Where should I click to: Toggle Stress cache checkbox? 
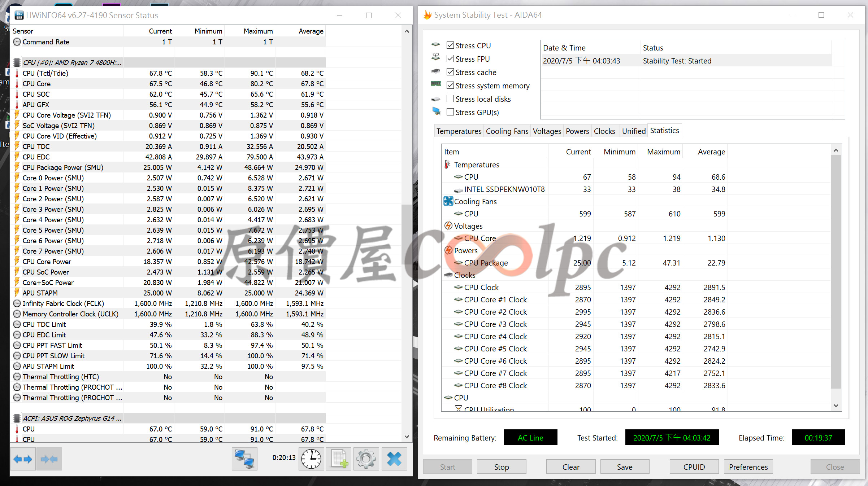(450, 72)
